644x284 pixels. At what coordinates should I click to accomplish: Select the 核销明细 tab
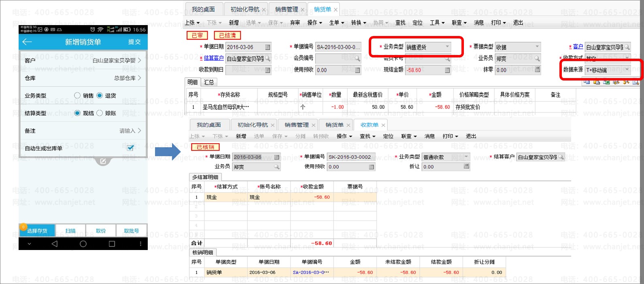click(x=202, y=252)
